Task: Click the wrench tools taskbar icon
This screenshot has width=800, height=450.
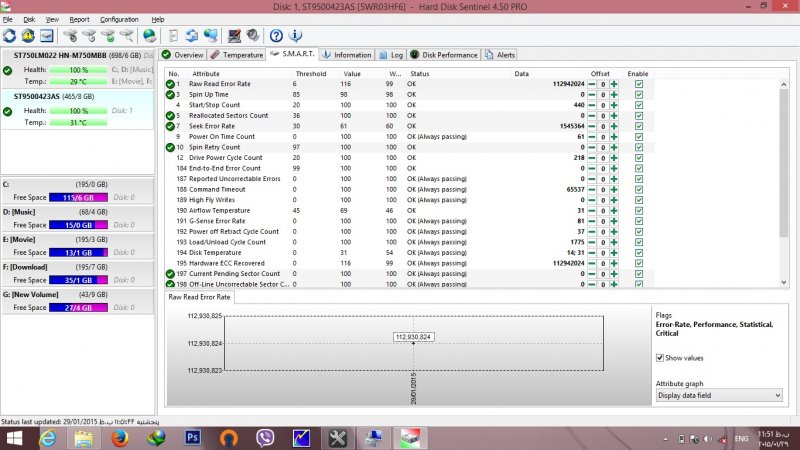Action: pyautogui.click(x=337, y=438)
